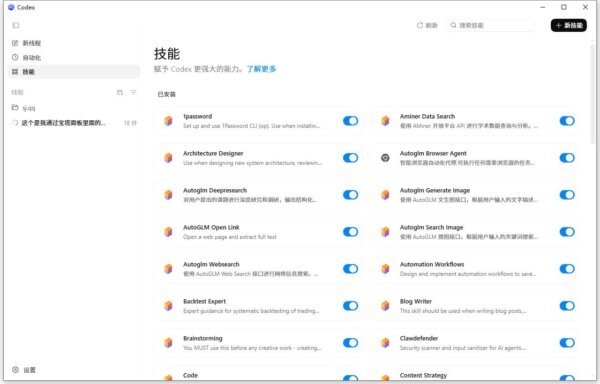The height and width of the screenshot is (384, 600).
Task: Toggle the AutoGLM Open Link switch
Action: click(351, 232)
